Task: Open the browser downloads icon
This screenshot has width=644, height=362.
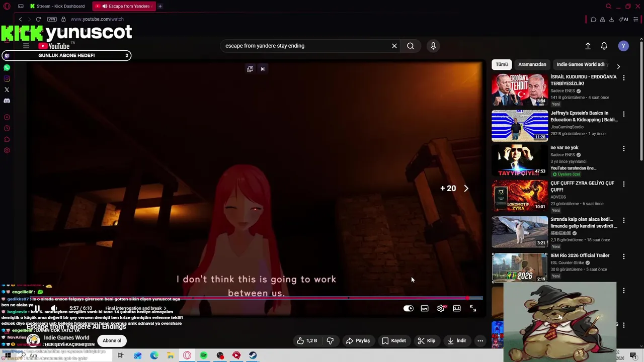Action: click(611, 19)
